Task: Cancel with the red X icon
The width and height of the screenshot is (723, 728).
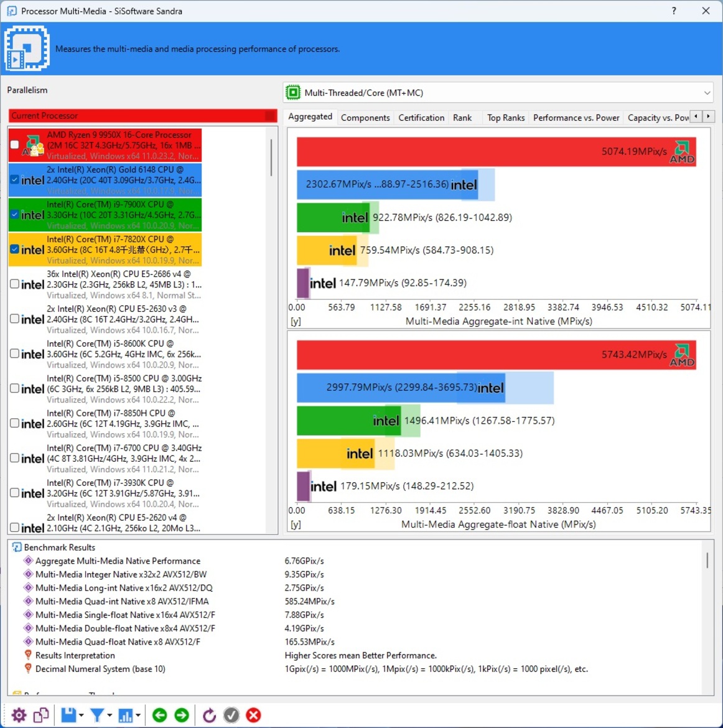Action: [x=253, y=715]
